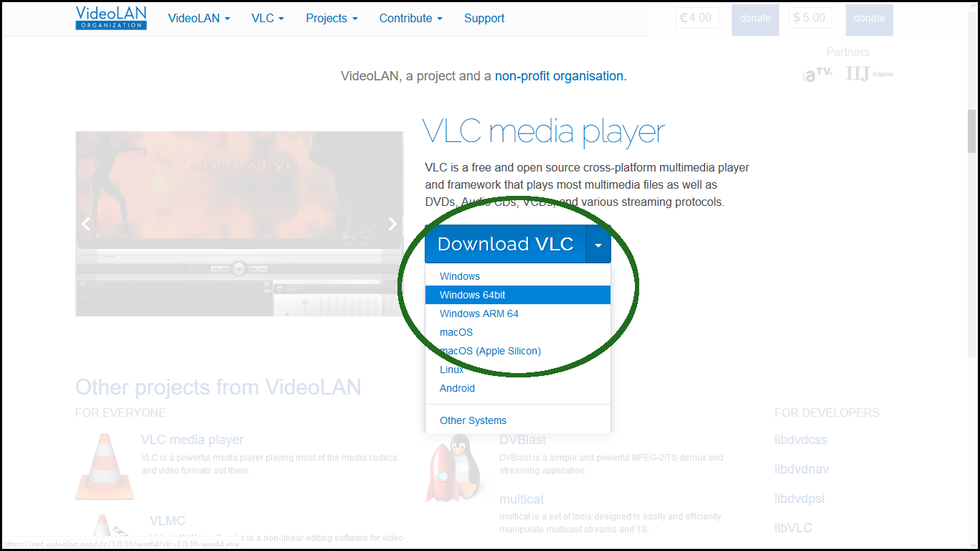Image resolution: width=980 pixels, height=551 pixels.
Task: Toggle the caret beside Download VLC
Action: [x=598, y=244]
